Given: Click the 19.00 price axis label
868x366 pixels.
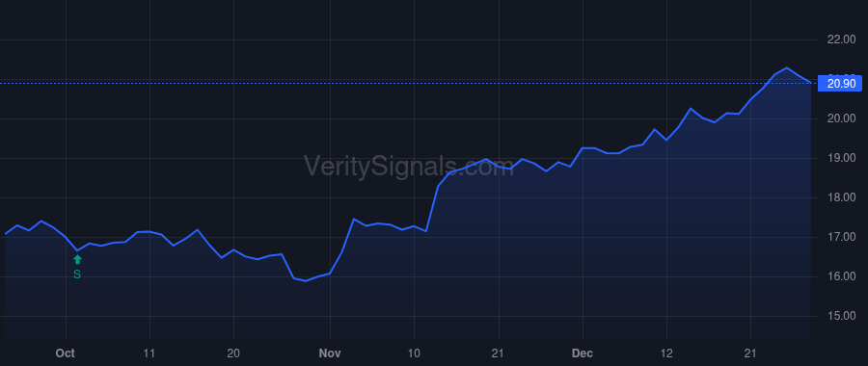Looking at the screenshot, I should (x=841, y=158).
